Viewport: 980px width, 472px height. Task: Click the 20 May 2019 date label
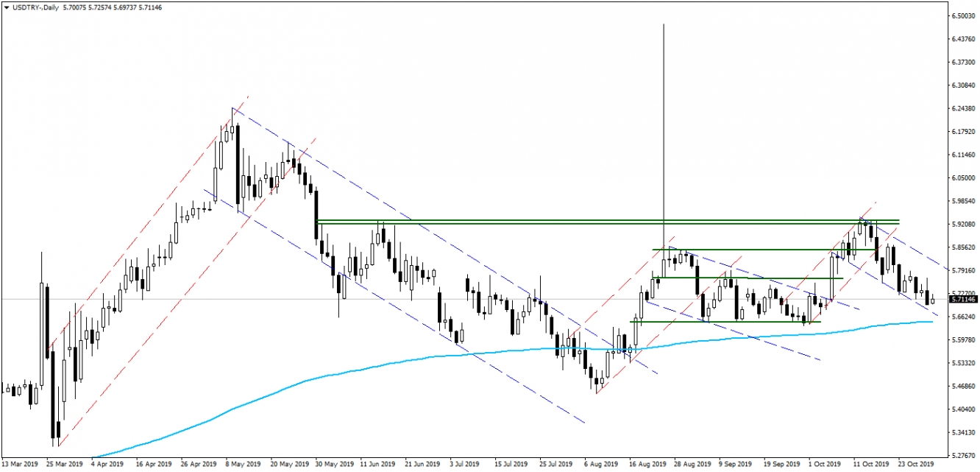pos(289,465)
